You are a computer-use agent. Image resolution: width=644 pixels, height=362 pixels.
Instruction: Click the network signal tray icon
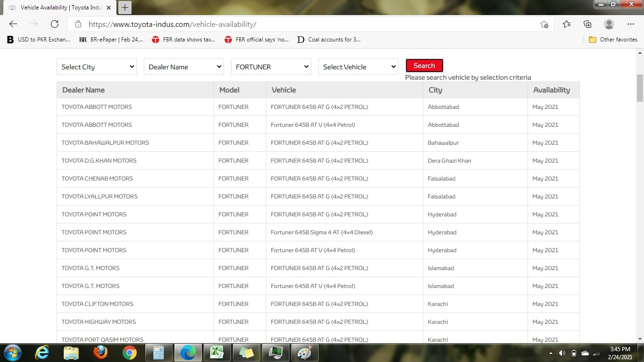pyautogui.click(x=596, y=353)
